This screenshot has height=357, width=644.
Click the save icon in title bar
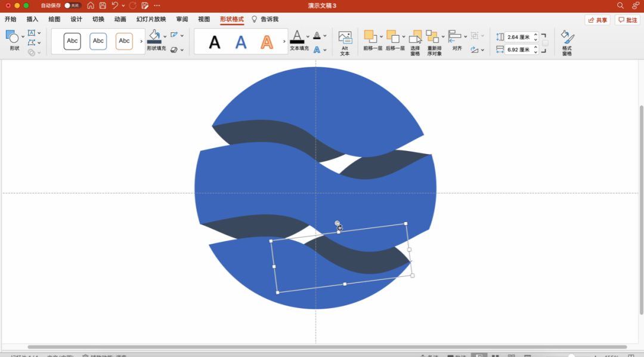coord(103,5)
